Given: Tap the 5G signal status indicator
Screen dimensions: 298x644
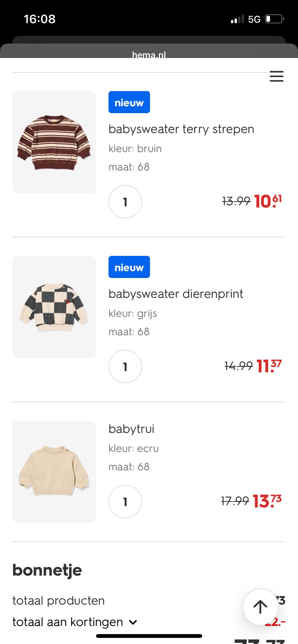Looking at the screenshot, I should [x=254, y=19].
